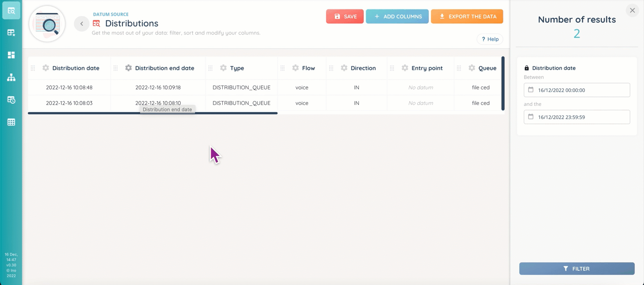Click the gear icon next to Entry point
The image size is (644, 285).
pyautogui.click(x=405, y=68)
